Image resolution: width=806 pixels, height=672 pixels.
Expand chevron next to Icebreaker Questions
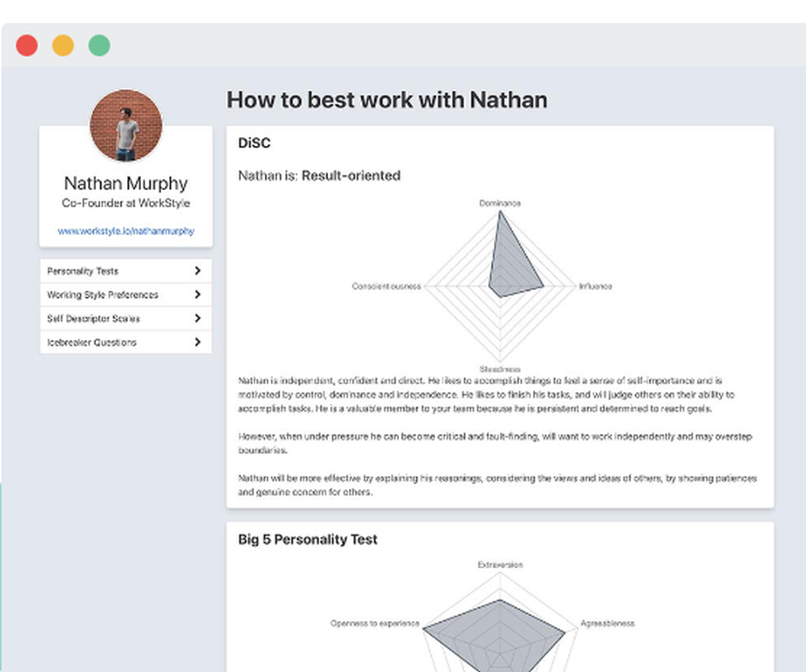pyautogui.click(x=197, y=342)
